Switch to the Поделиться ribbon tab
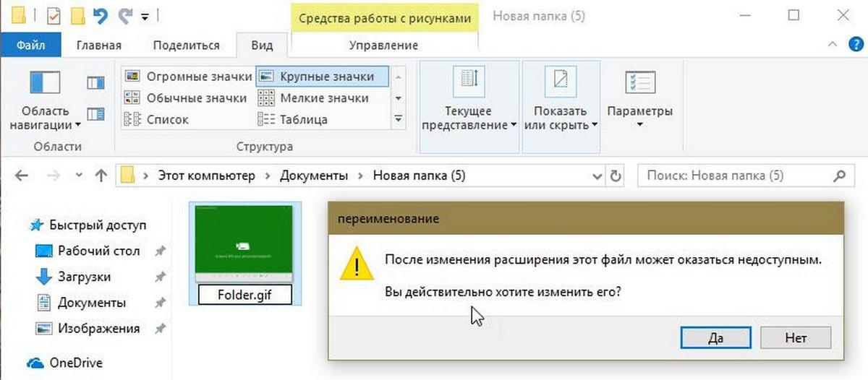 [186, 45]
